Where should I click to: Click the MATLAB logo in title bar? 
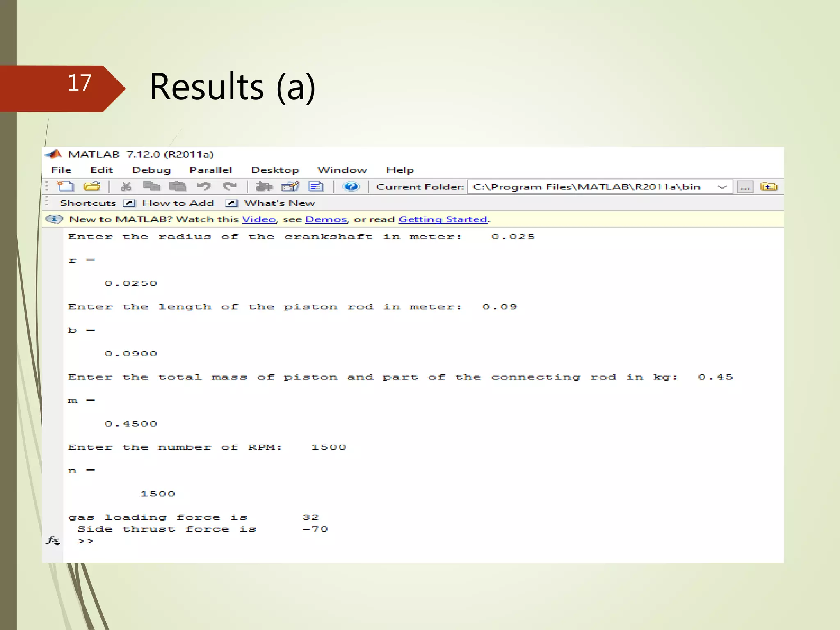click(x=54, y=154)
